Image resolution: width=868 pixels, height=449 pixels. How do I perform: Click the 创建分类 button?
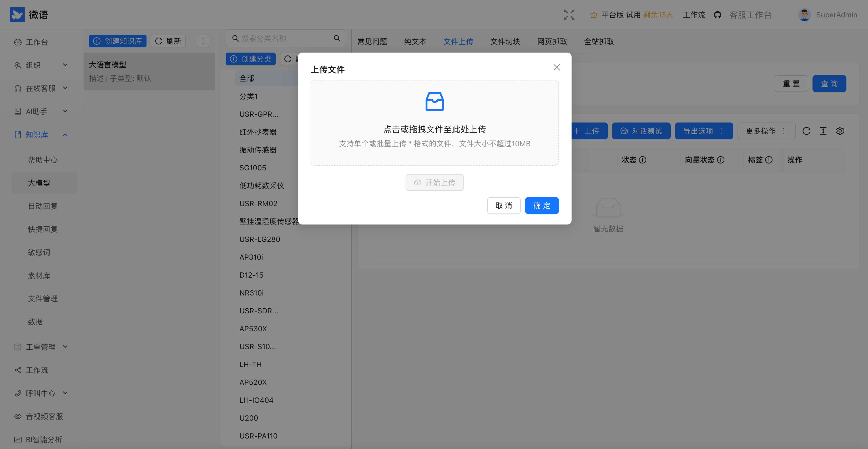251,59
